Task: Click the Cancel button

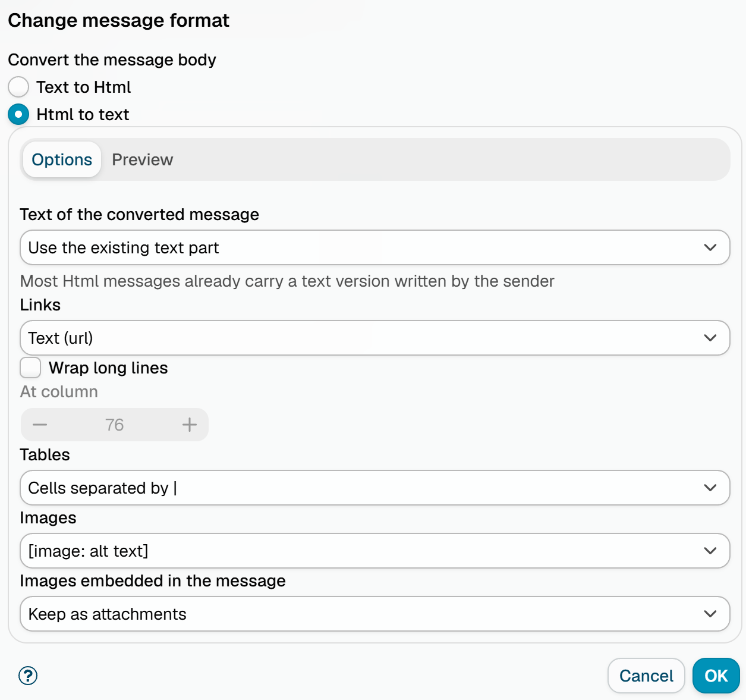Action: tap(646, 676)
